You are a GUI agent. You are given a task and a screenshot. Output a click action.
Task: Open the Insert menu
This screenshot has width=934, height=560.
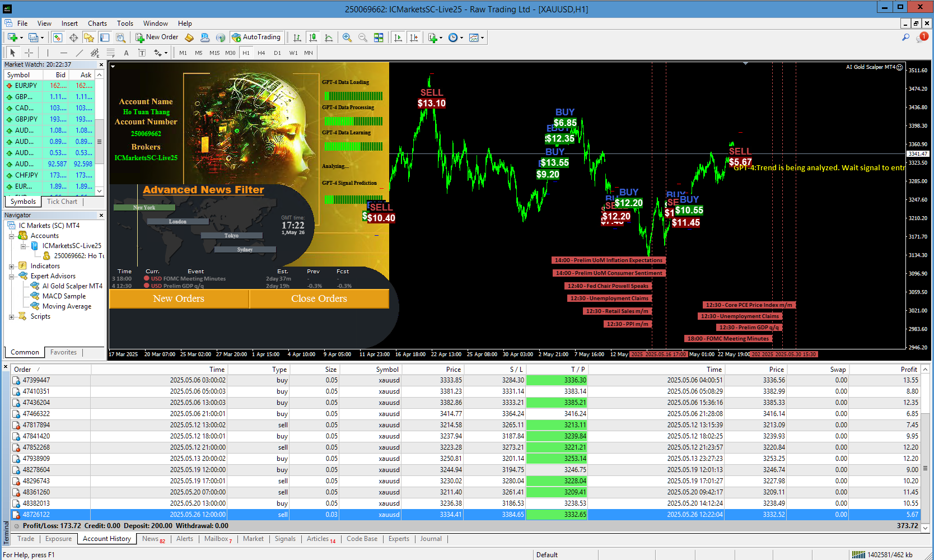(69, 24)
